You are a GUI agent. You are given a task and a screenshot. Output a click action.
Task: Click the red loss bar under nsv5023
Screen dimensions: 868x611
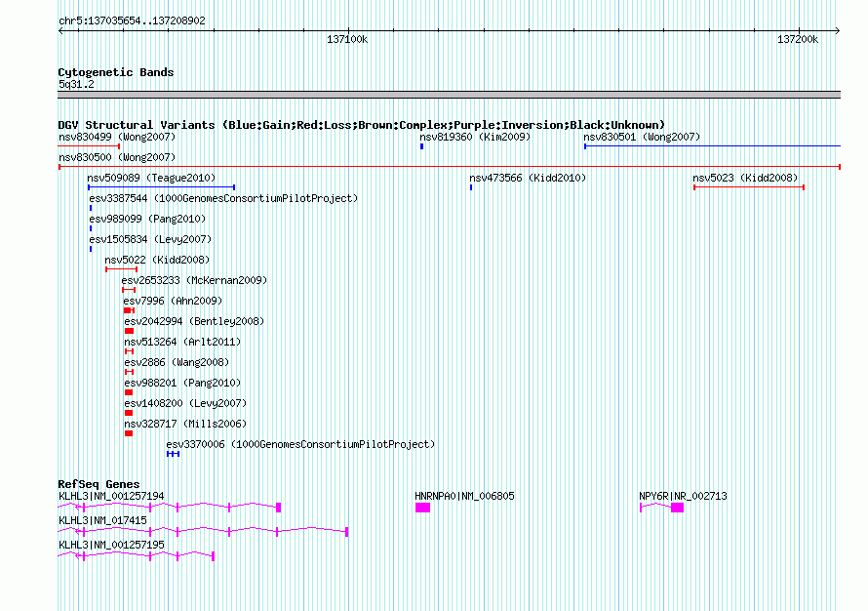pos(749,187)
